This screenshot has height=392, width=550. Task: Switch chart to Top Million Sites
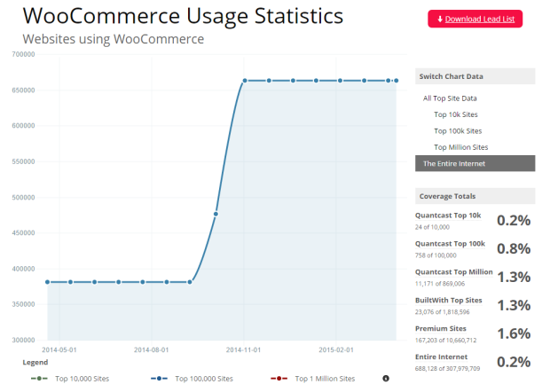pyautogui.click(x=461, y=147)
